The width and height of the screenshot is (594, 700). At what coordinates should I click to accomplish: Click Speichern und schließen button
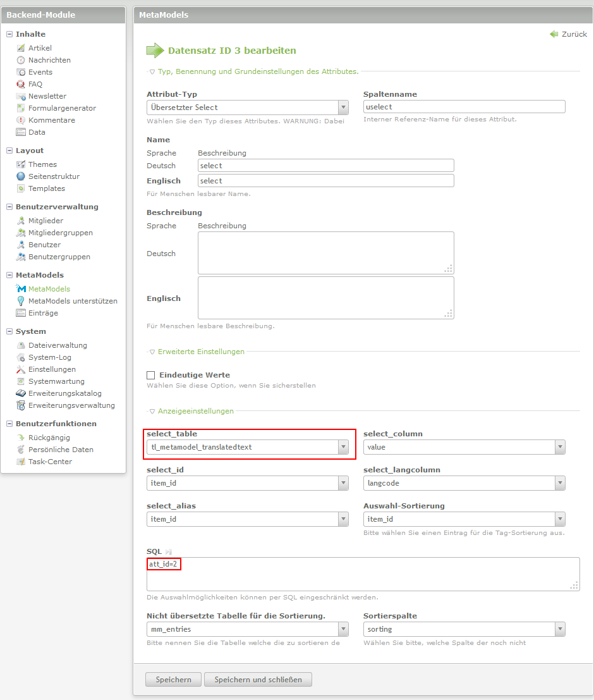coord(258,680)
